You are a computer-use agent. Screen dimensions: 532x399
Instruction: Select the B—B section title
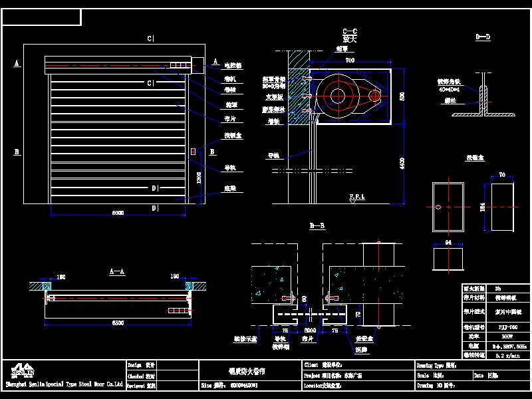click(317, 225)
